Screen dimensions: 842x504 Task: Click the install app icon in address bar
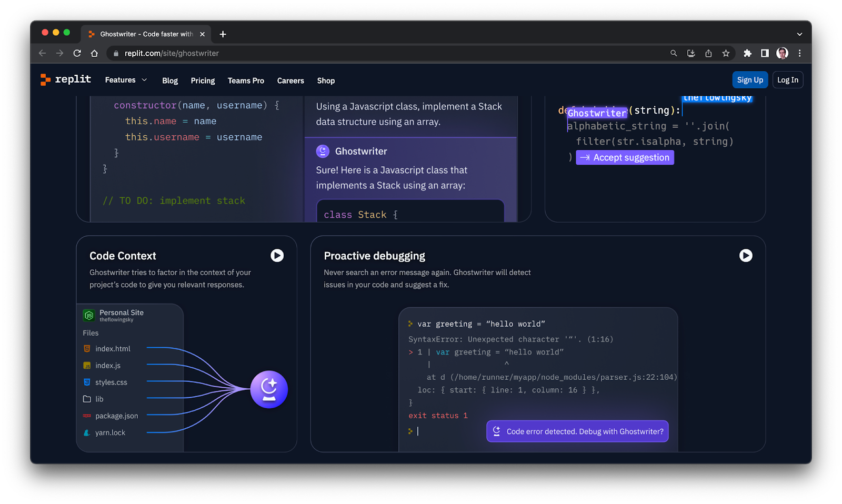click(x=691, y=53)
